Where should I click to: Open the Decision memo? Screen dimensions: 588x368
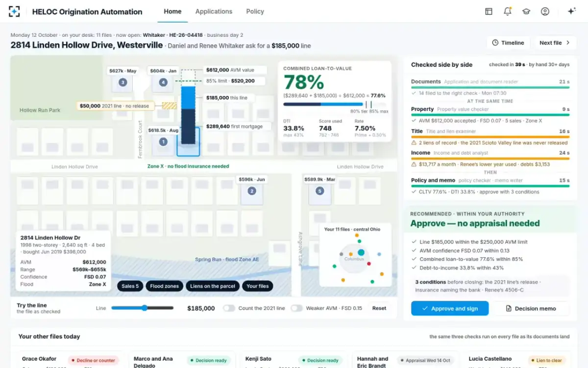(531, 309)
